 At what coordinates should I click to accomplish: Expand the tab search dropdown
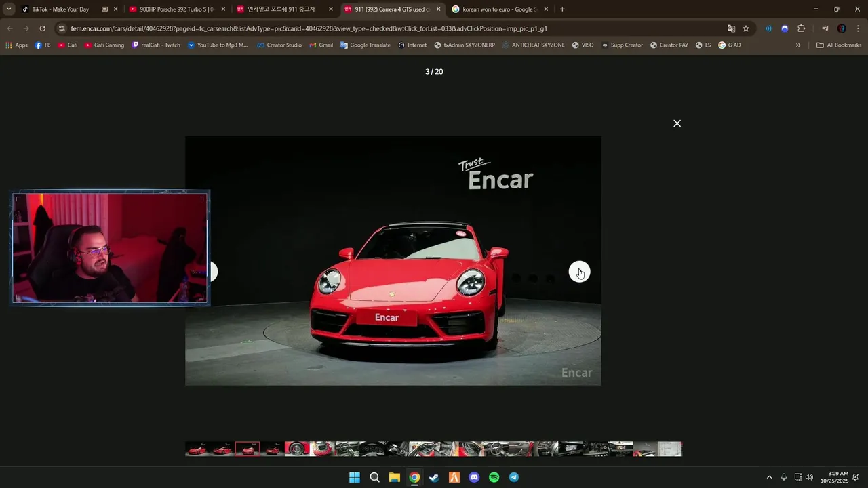(9, 9)
